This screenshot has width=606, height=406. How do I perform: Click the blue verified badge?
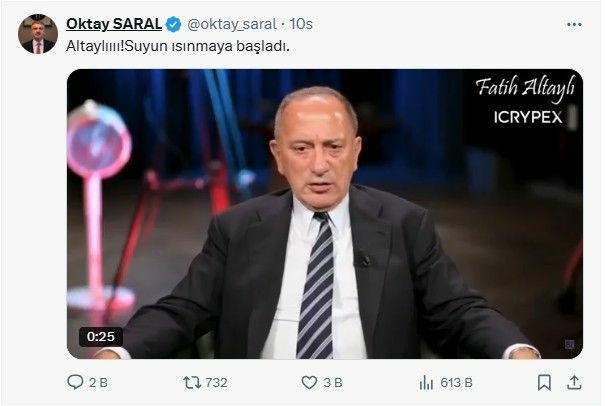[x=173, y=24]
